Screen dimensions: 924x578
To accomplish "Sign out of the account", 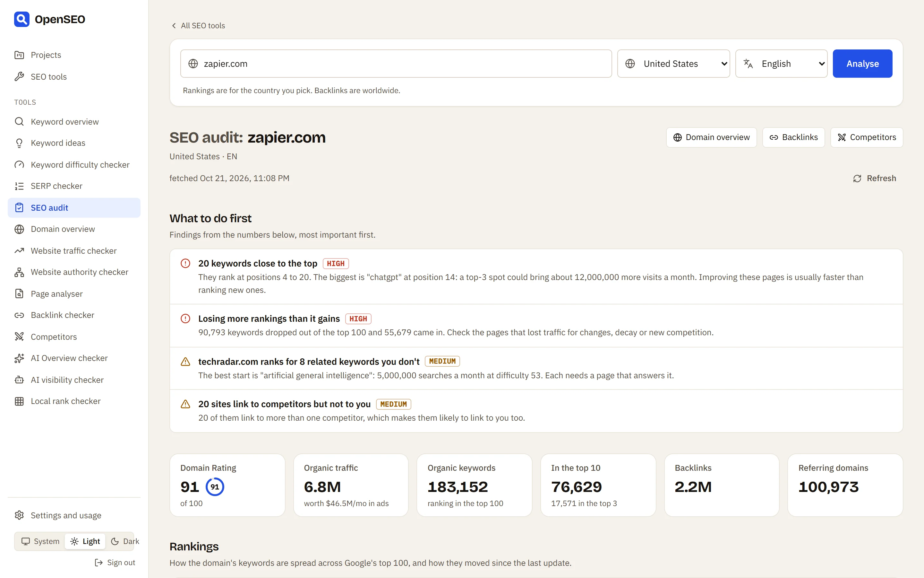I will click(115, 562).
